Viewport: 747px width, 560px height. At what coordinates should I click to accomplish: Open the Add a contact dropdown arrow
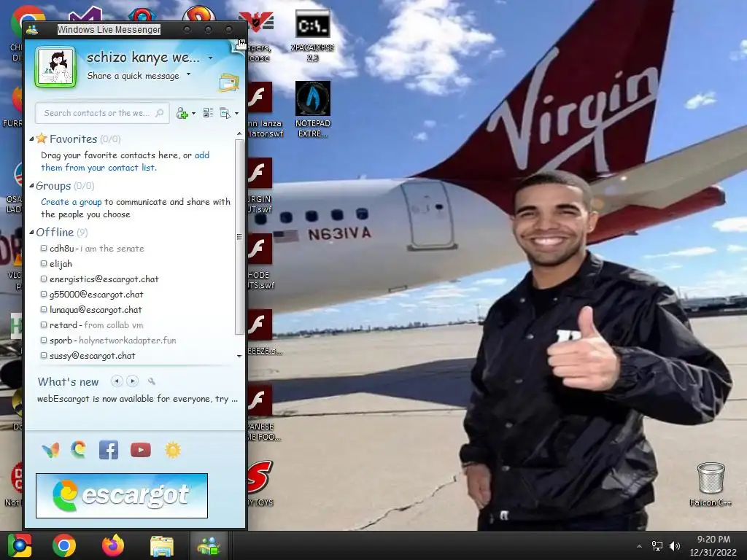click(x=193, y=113)
